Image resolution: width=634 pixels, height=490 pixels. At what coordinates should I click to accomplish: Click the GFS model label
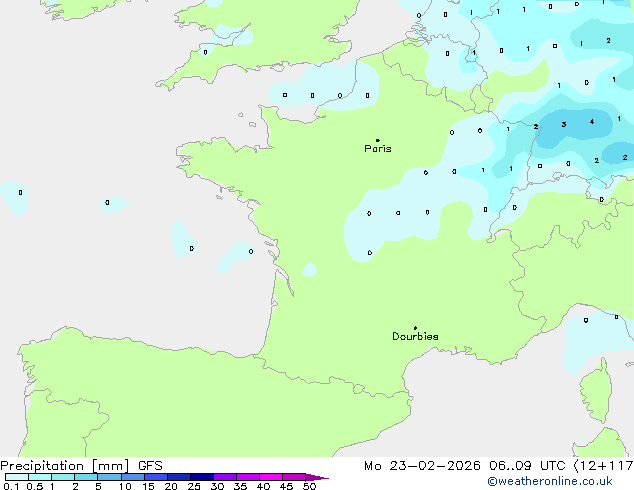150,466
